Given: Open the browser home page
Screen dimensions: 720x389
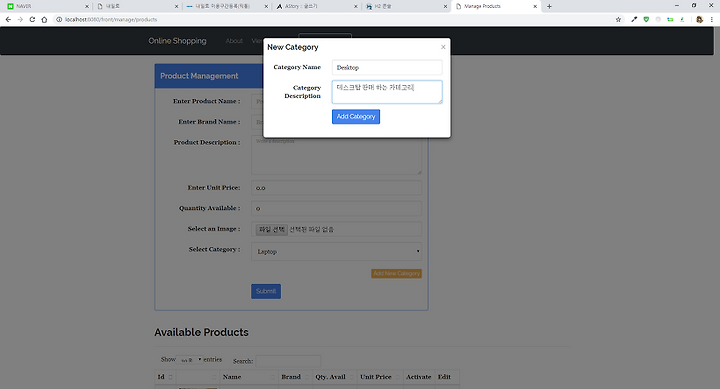Looking at the screenshot, I should click(44, 19).
